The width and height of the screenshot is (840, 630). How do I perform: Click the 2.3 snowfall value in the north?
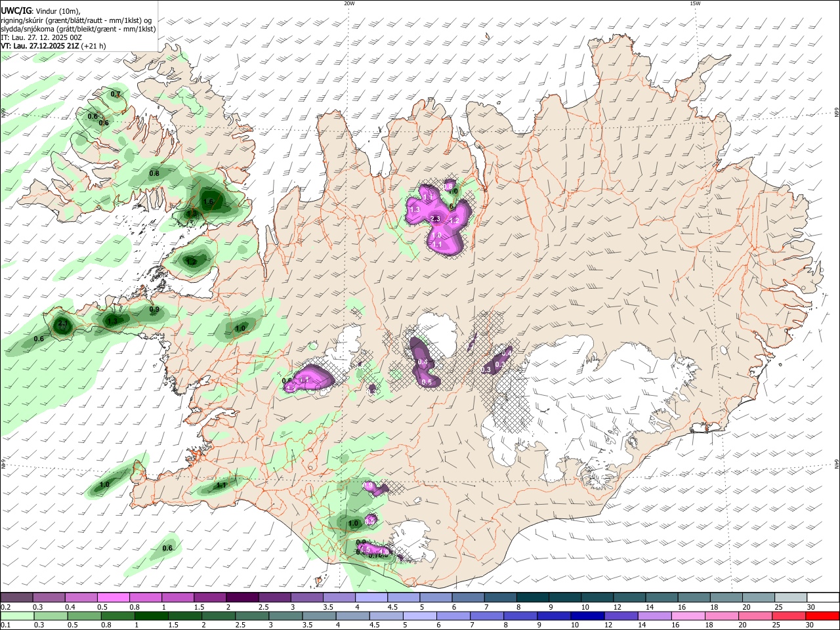pos(435,219)
